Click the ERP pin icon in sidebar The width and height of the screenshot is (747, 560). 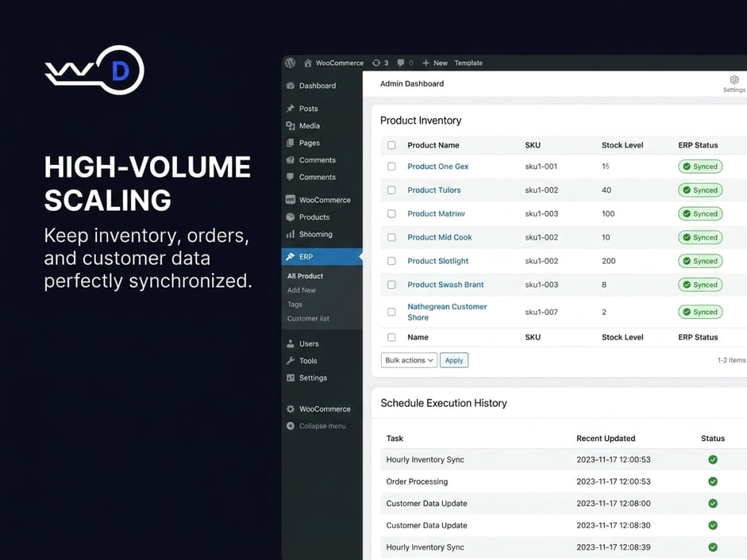(291, 257)
